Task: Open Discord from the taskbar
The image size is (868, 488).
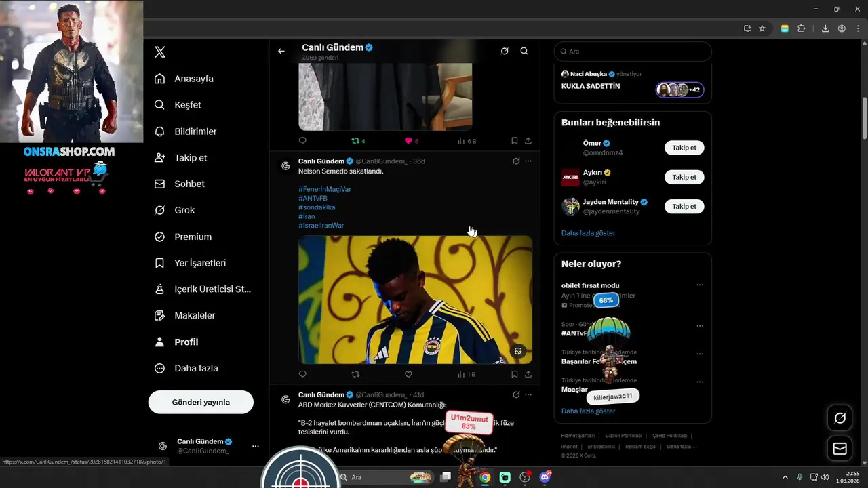Action: click(x=545, y=477)
